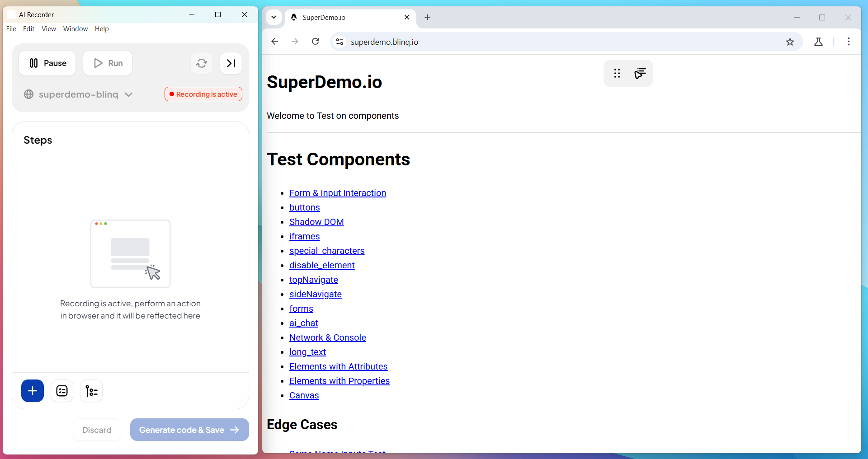Open the Chrome three-dot menu
Image resolution: width=868 pixels, height=459 pixels.
(849, 42)
